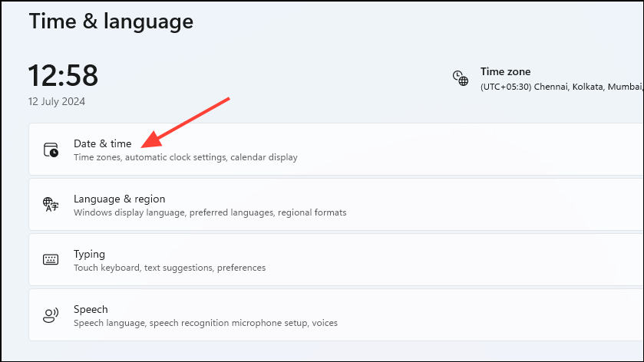Go to the Typing settings page
This screenshot has height=362, width=644.
click(x=89, y=254)
